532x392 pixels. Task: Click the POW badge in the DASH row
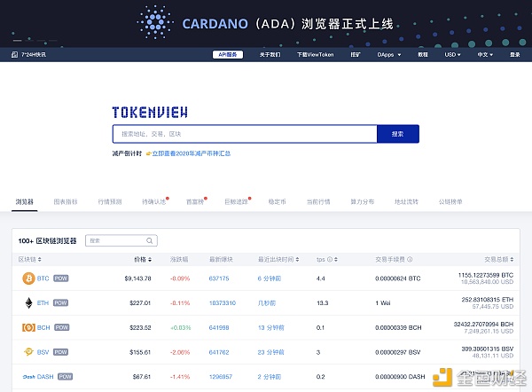[65, 377]
